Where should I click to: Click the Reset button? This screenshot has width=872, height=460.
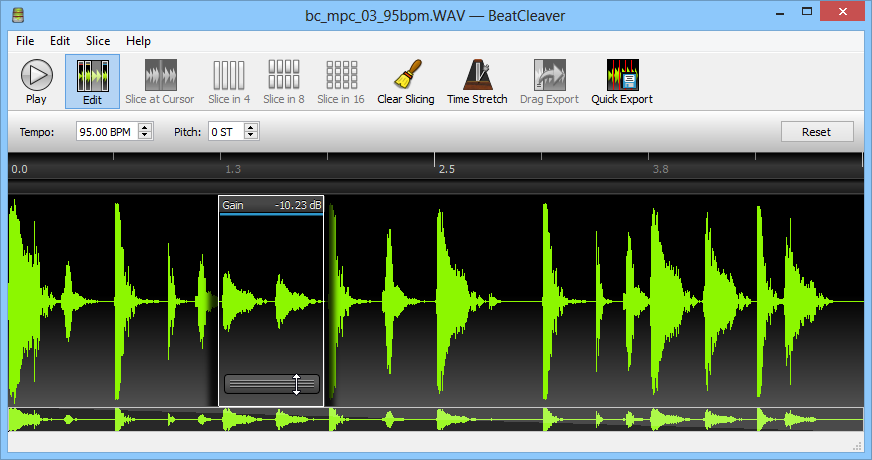coord(817,132)
